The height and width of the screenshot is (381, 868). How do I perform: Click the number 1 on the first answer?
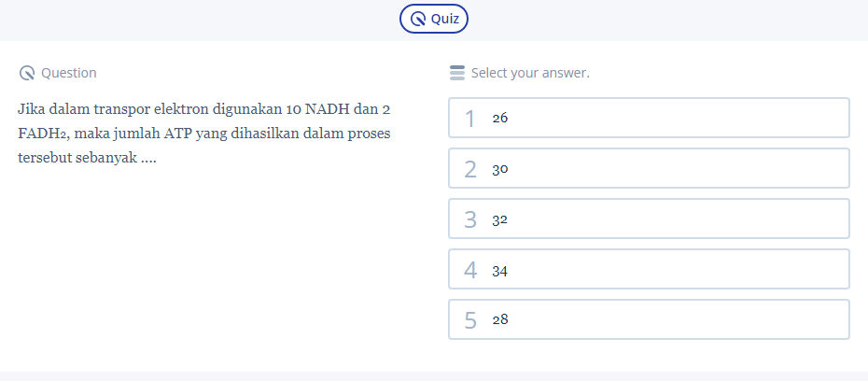point(470,119)
